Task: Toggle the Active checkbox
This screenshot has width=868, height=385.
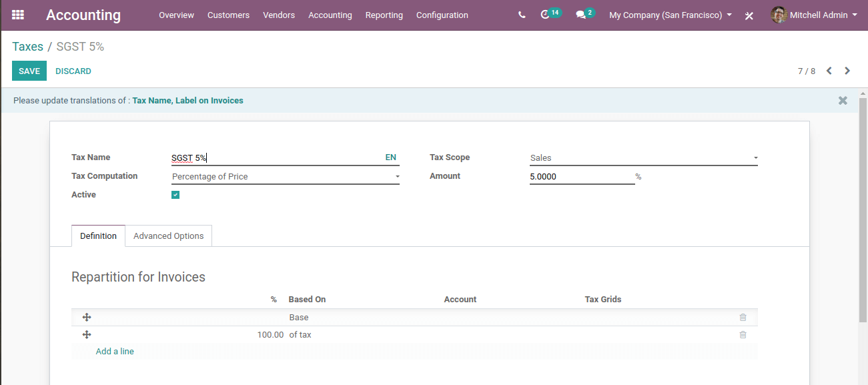Action: [x=175, y=195]
